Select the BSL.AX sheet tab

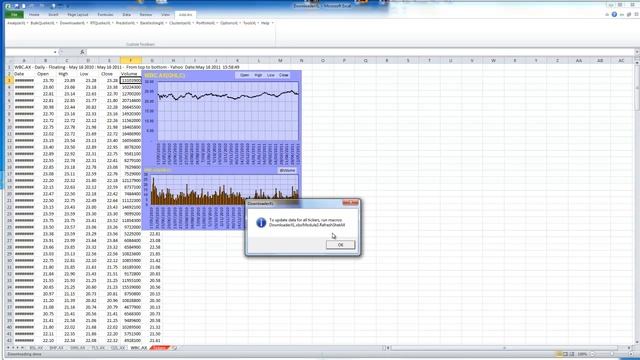coord(36,348)
